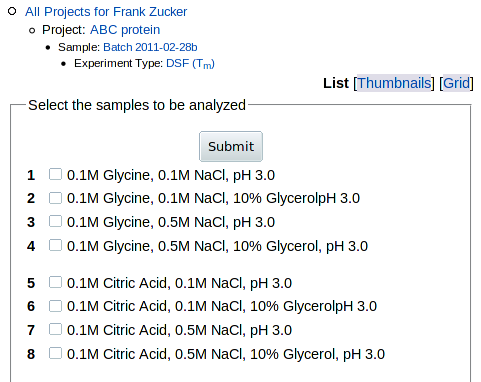
Task: Open the DSF (Tm) experiment type link
Action: (190, 63)
